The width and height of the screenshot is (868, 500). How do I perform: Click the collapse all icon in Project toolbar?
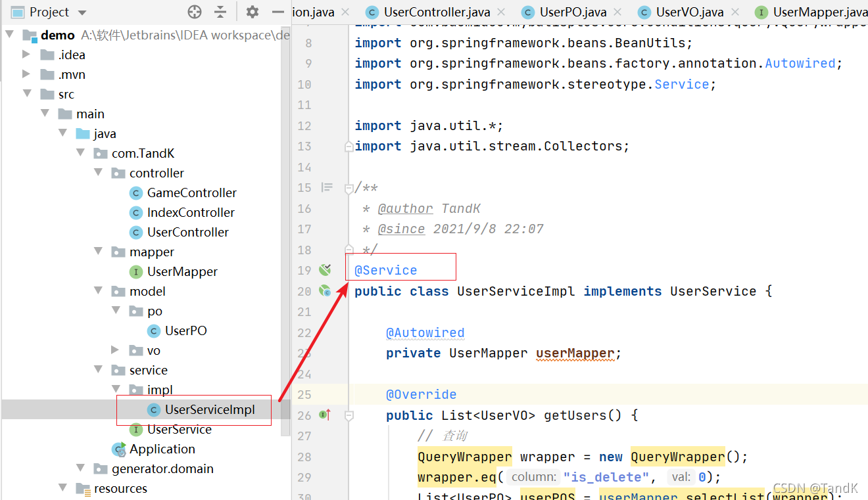pos(220,12)
